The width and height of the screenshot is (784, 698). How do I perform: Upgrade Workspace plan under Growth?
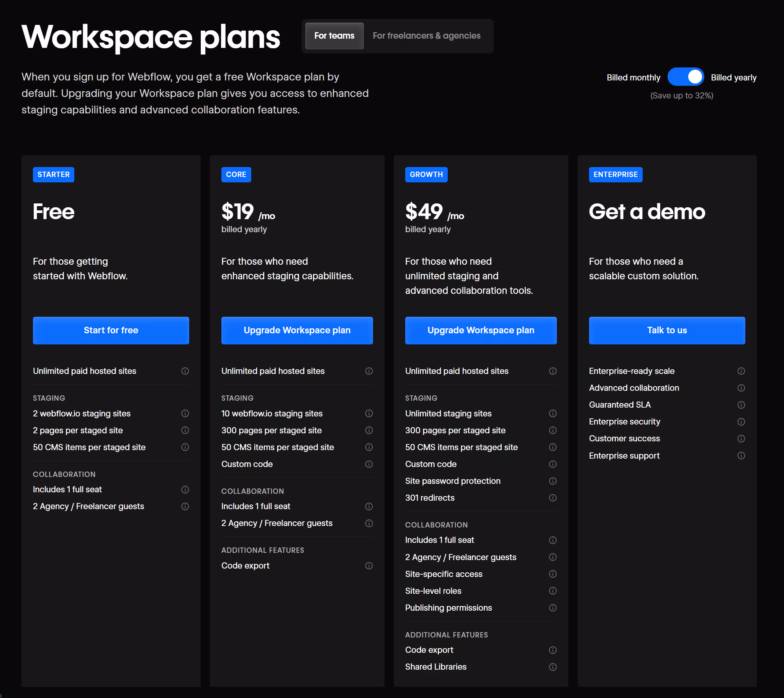481,330
